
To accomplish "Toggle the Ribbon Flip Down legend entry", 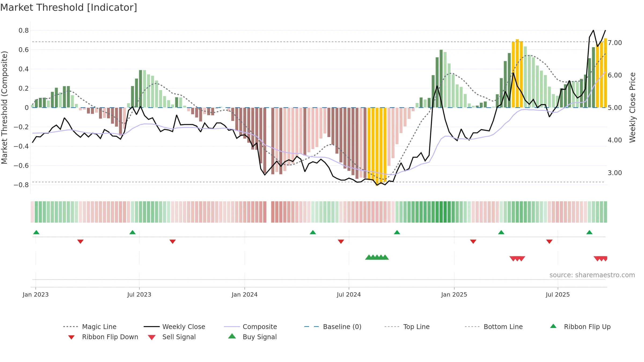I will [x=103, y=337].
